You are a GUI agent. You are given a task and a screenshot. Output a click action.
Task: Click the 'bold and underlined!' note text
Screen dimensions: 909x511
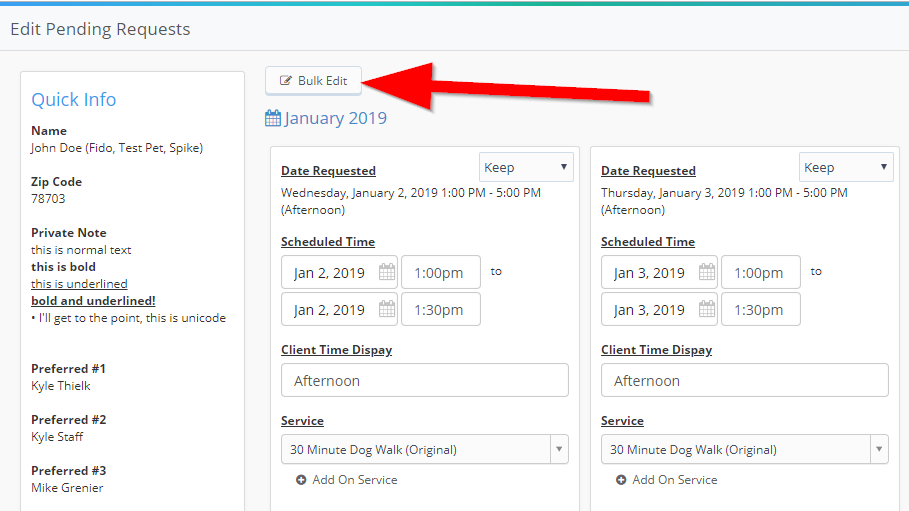point(93,301)
